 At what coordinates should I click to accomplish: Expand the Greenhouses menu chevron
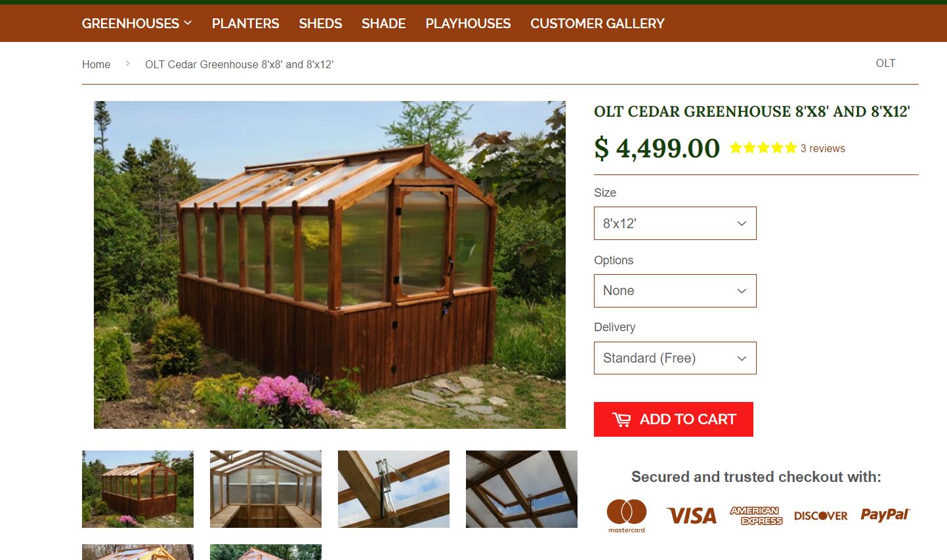coord(188,23)
